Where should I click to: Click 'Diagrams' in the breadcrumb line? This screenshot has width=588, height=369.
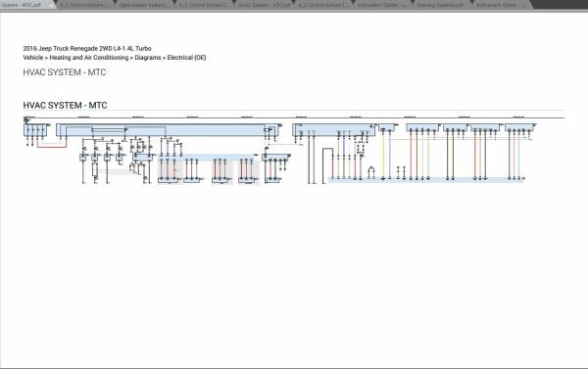pyautogui.click(x=148, y=58)
